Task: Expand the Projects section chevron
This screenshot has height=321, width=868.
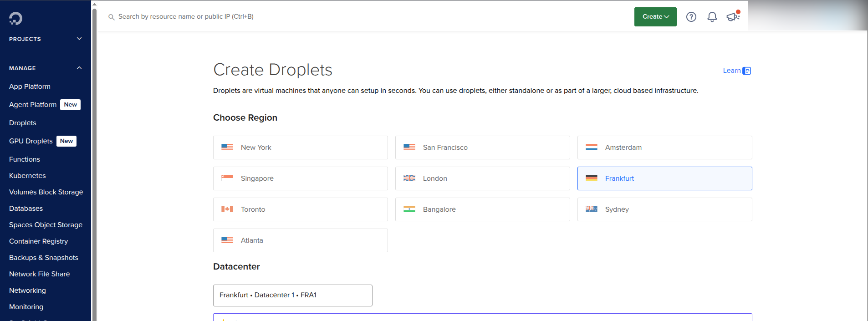Action: tap(79, 39)
